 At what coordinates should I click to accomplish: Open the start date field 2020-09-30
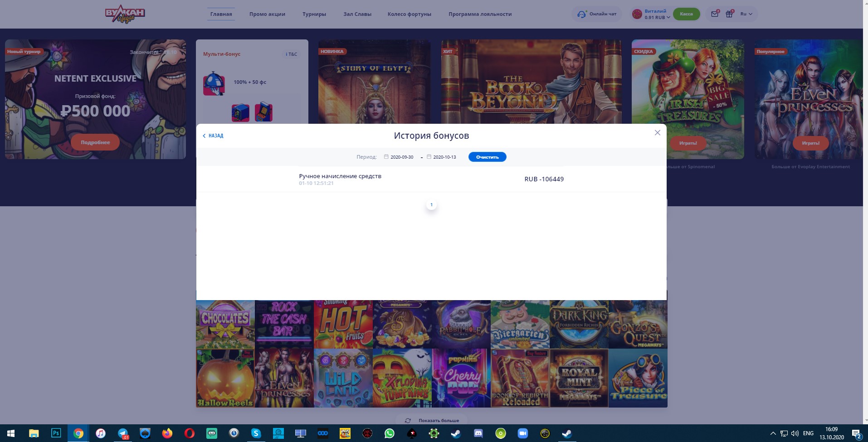399,157
